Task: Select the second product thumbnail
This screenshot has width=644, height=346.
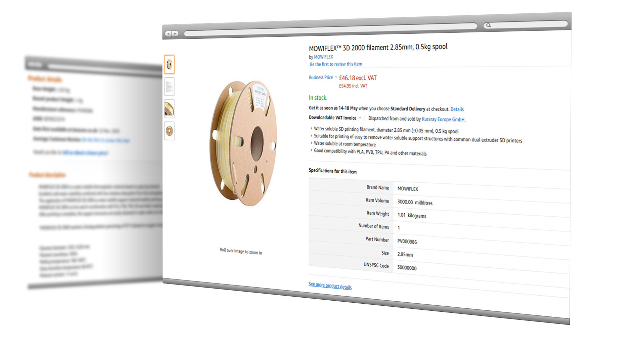Action: (x=169, y=87)
